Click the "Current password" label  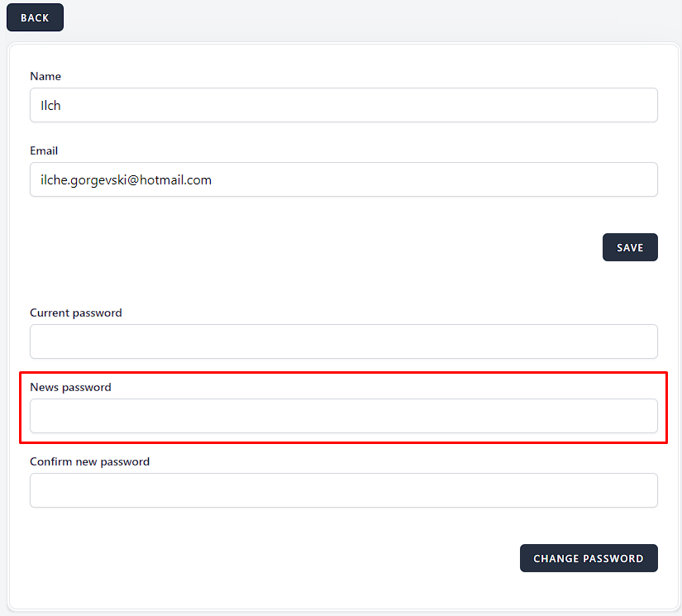[76, 313]
